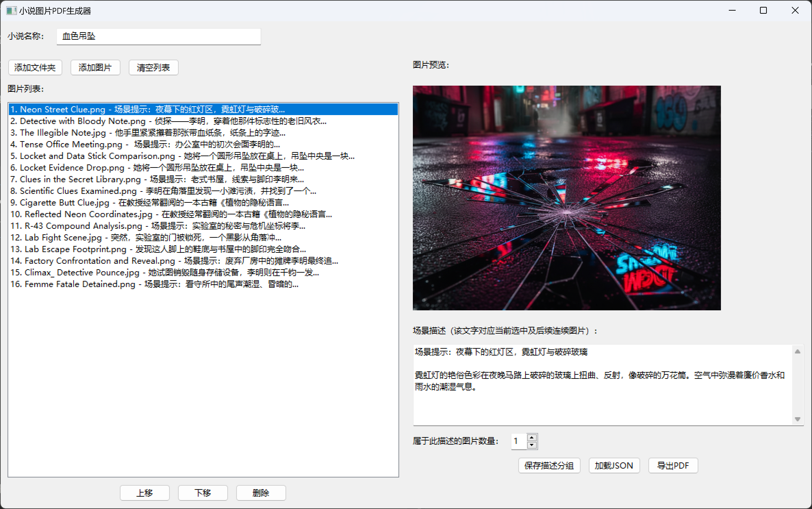This screenshot has width=812, height=509.
Task: Click the 保存描述分组 button
Action: 549,465
